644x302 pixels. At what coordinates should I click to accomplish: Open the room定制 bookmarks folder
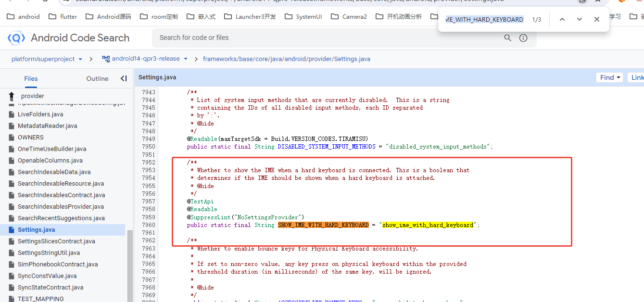(159, 16)
